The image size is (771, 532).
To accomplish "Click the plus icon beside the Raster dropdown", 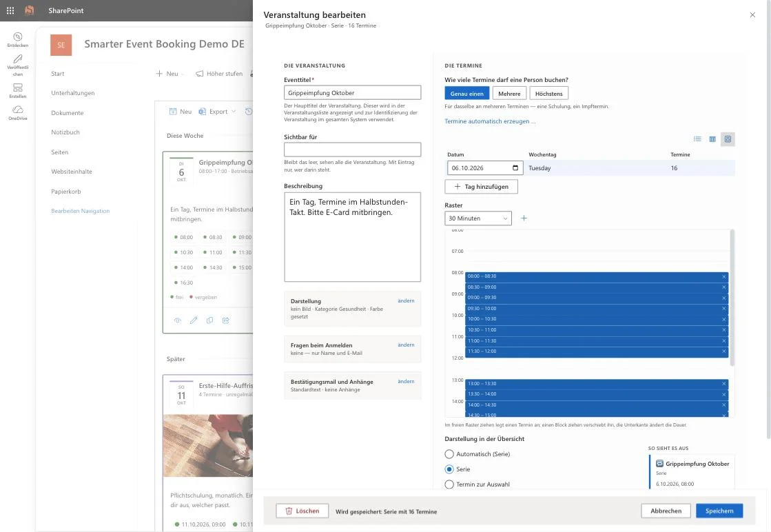I will click(x=524, y=218).
